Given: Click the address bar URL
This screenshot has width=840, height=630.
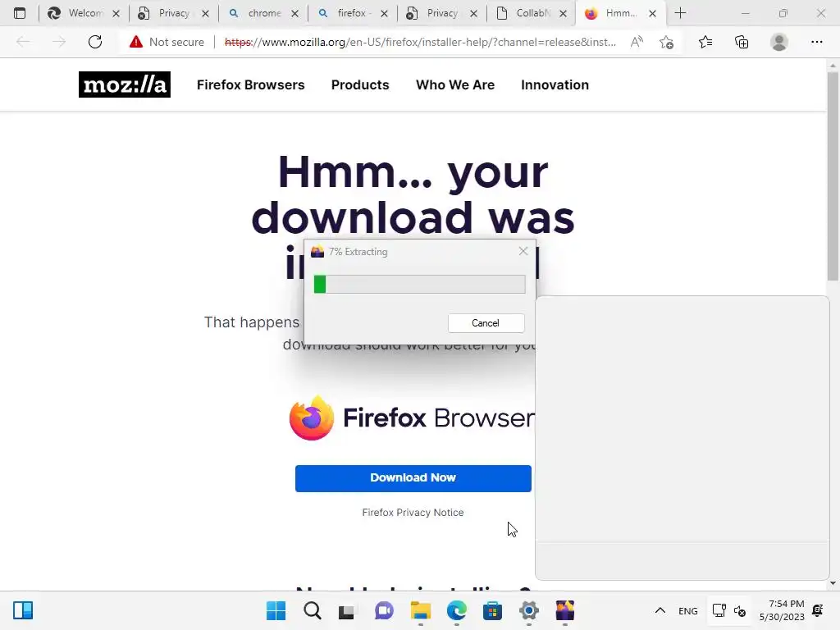Looking at the screenshot, I should click(421, 42).
